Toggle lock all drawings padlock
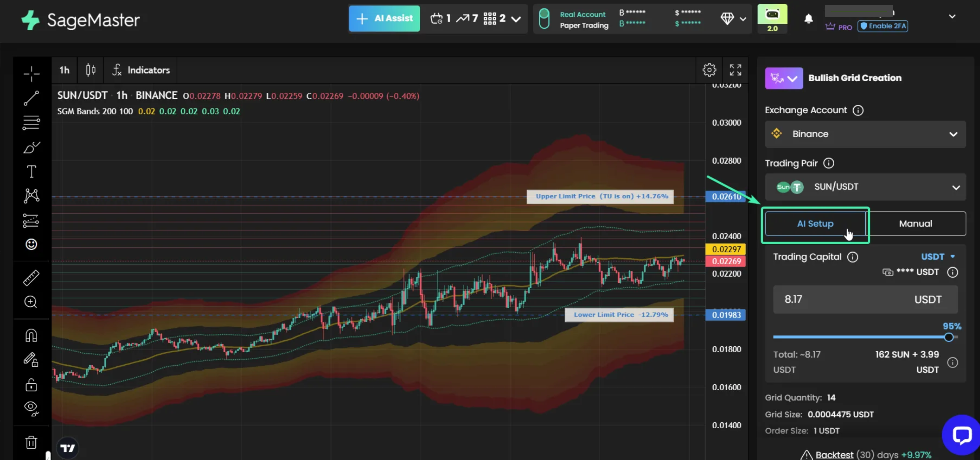The height and width of the screenshot is (460, 980). [31, 385]
